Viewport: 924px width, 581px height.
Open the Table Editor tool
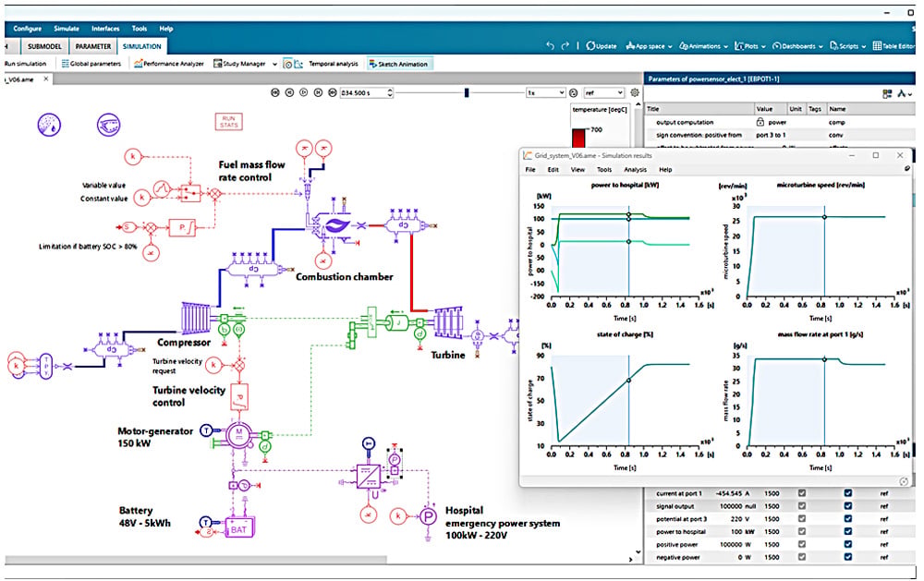894,46
